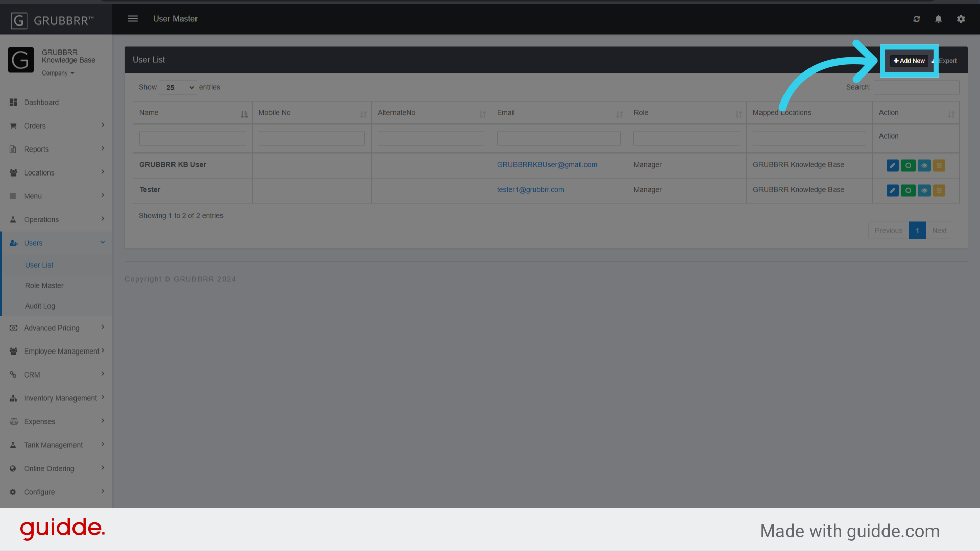Click yellow settings icon for Tester
The width and height of the screenshot is (980, 551).
939,190
